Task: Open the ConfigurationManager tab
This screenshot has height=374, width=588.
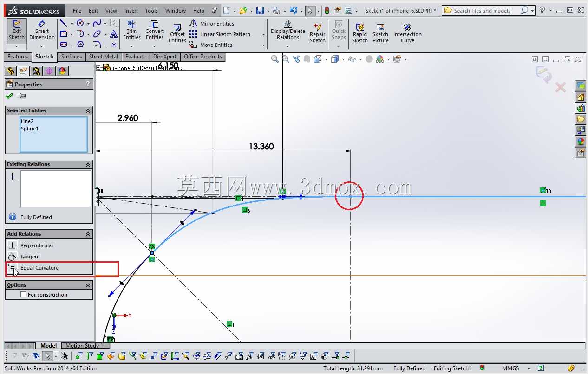Action: (x=36, y=71)
